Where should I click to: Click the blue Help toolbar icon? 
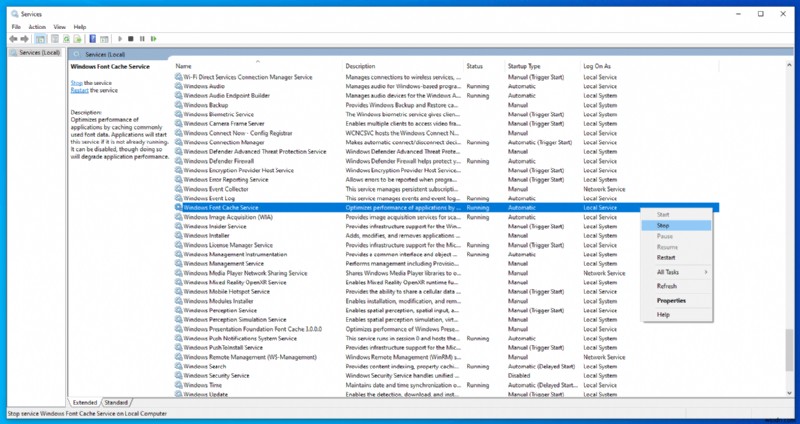coord(92,39)
